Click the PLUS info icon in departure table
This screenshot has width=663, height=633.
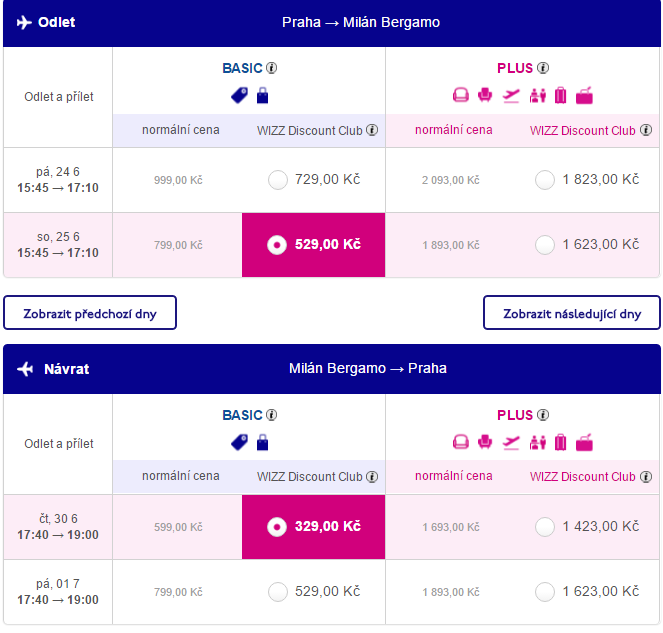click(x=543, y=68)
